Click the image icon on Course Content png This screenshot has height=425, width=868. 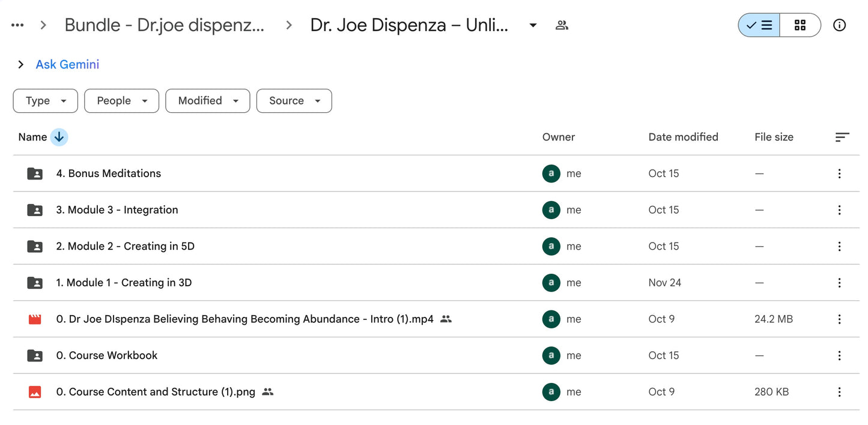click(x=34, y=391)
